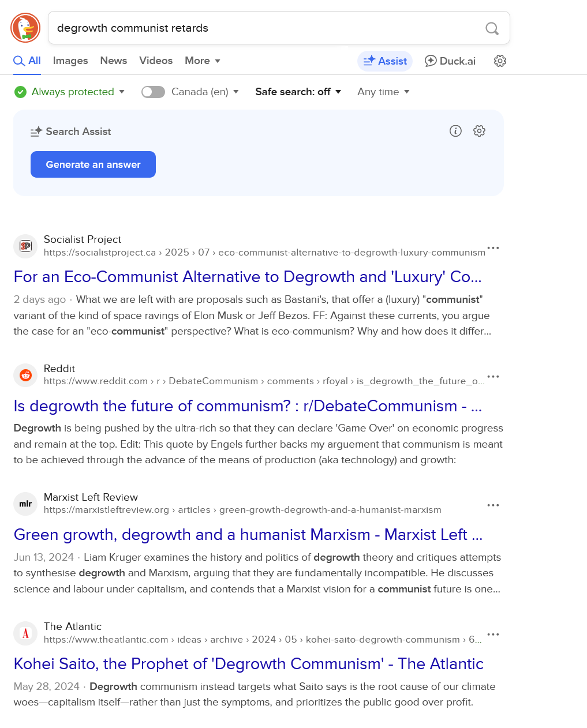The image size is (587, 728).
Task: Click Generate an answer button
Action: tap(93, 164)
